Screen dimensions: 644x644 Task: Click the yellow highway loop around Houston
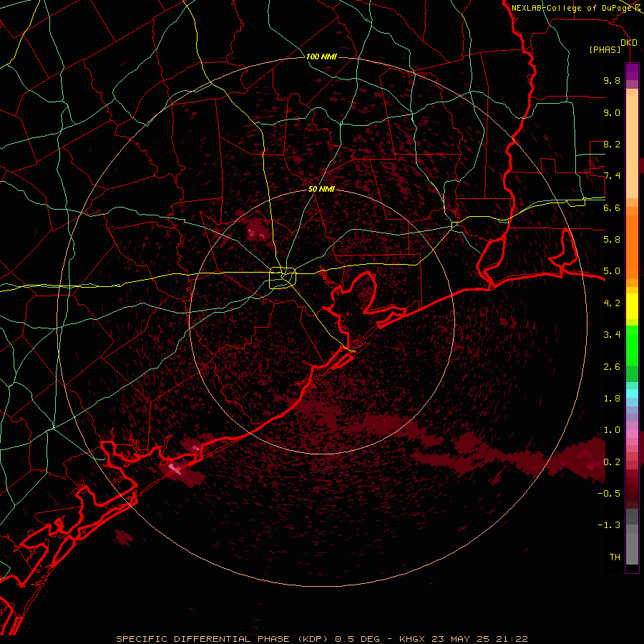(x=283, y=278)
